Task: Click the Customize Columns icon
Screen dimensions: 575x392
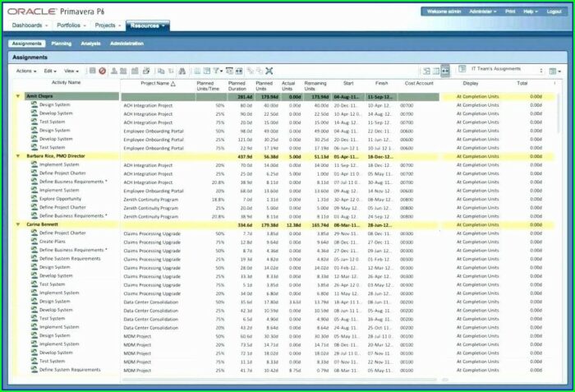Action: tap(197, 71)
